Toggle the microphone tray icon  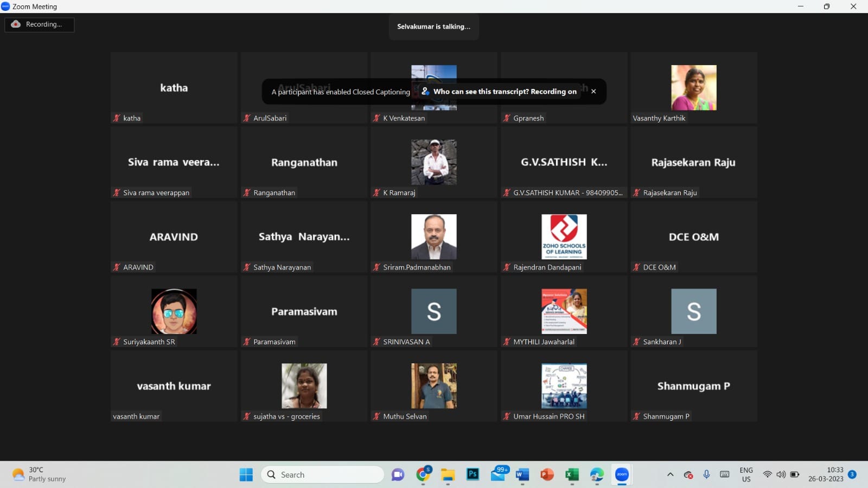706,474
